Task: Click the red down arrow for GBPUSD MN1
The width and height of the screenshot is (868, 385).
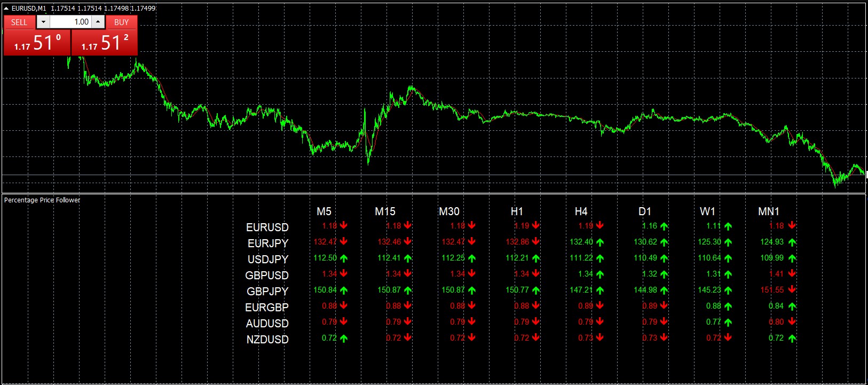Action: point(792,274)
